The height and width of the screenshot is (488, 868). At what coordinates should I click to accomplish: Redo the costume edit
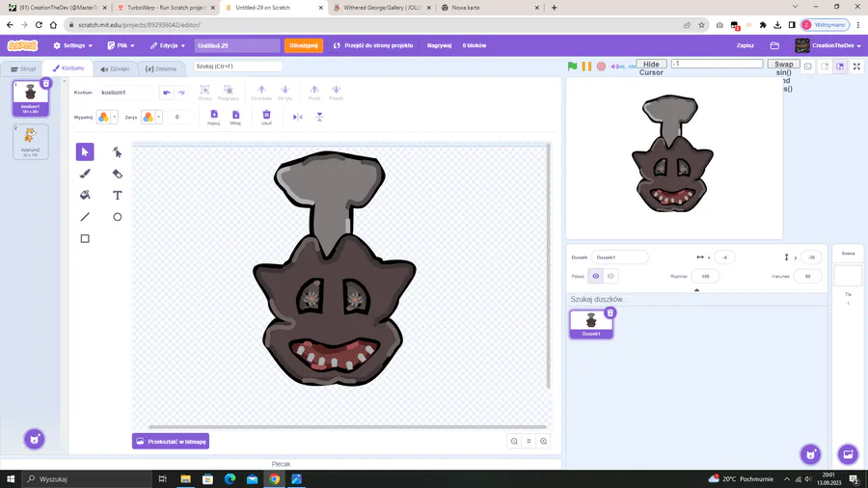click(x=181, y=93)
